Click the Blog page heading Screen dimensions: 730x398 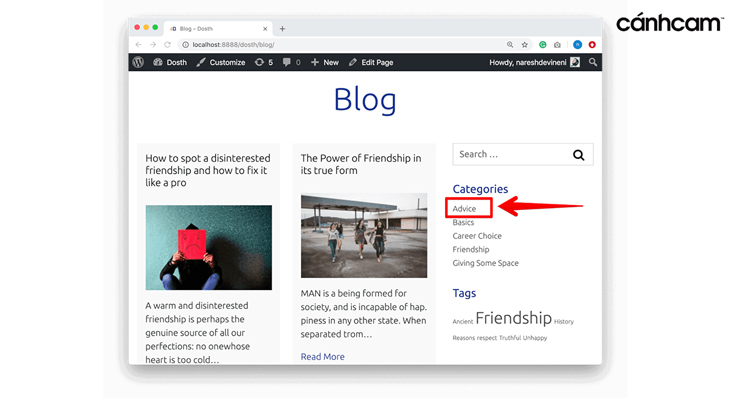point(365,100)
